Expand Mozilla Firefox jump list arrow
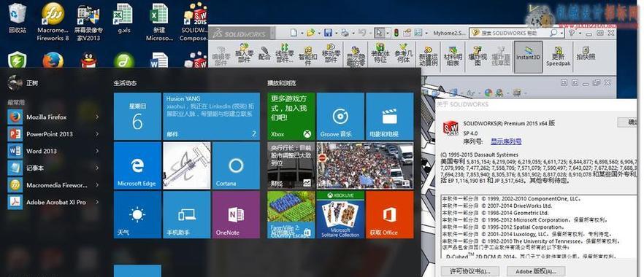Image resolution: width=644 pixels, height=277 pixels. tap(97, 117)
